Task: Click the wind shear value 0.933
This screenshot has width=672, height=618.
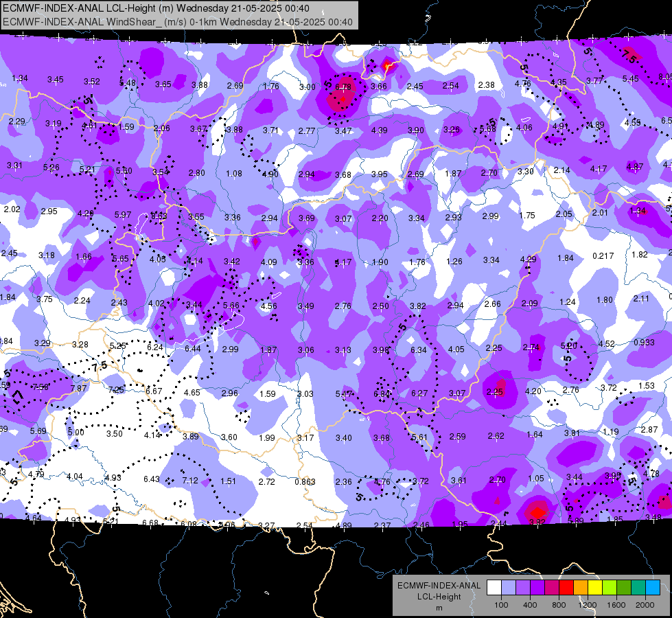Action: pos(644,342)
